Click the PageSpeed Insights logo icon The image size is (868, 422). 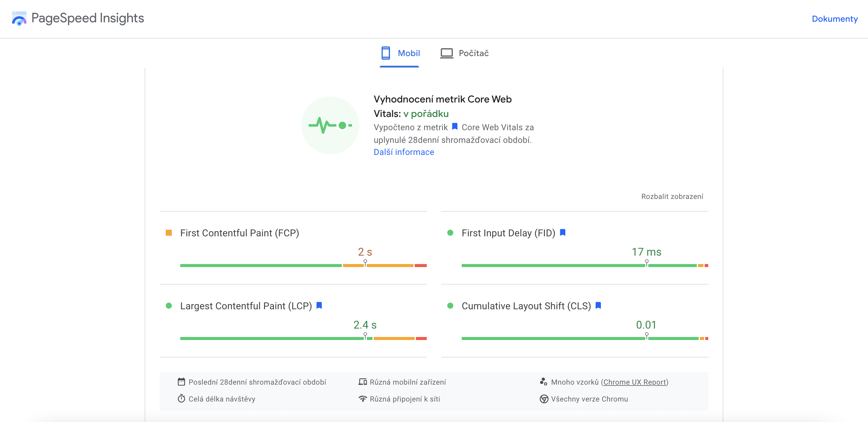19,18
